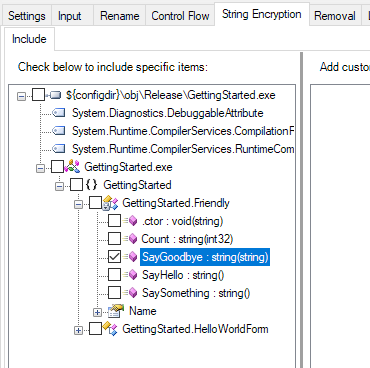Select the GettingStarted namespace label

(137, 185)
